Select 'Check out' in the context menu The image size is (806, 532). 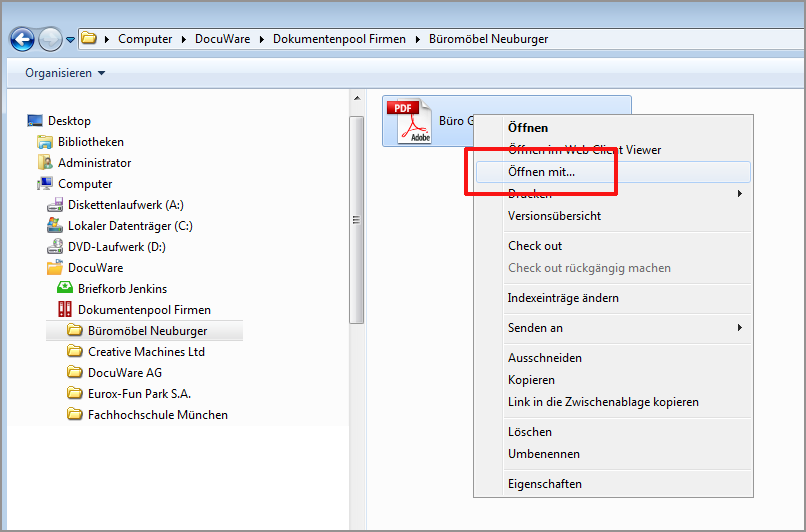(535, 246)
